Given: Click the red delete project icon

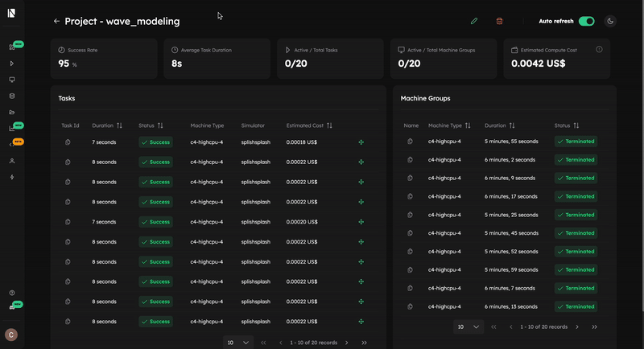Looking at the screenshot, I should [x=499, y=21].
